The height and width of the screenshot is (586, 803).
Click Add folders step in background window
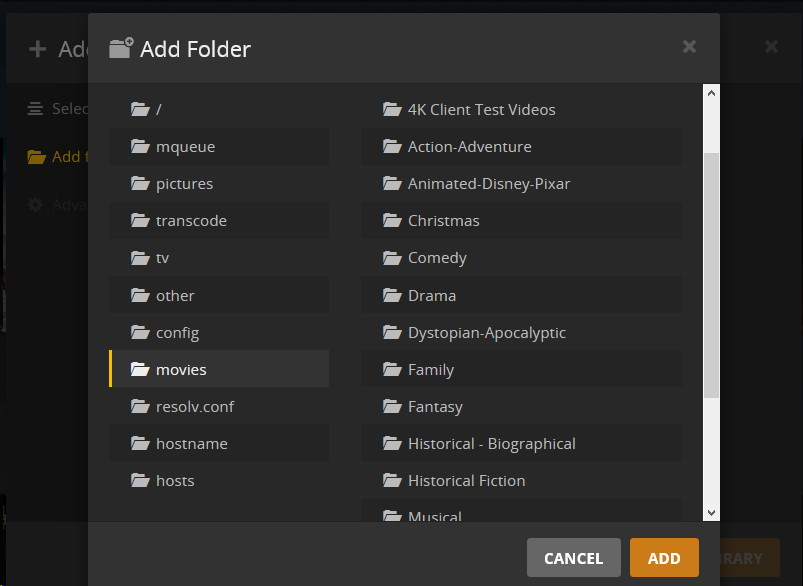(x=57, y=156)
